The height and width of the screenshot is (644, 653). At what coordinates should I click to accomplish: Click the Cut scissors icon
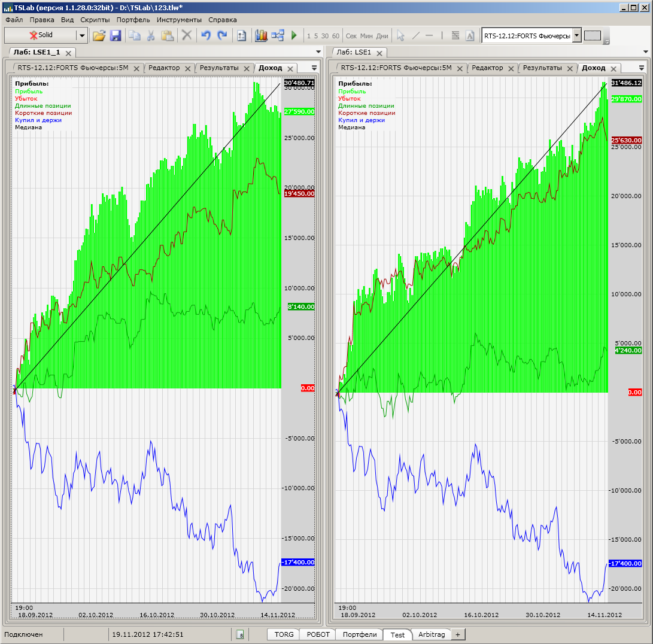pyautogui.click(x=151, y=36)
